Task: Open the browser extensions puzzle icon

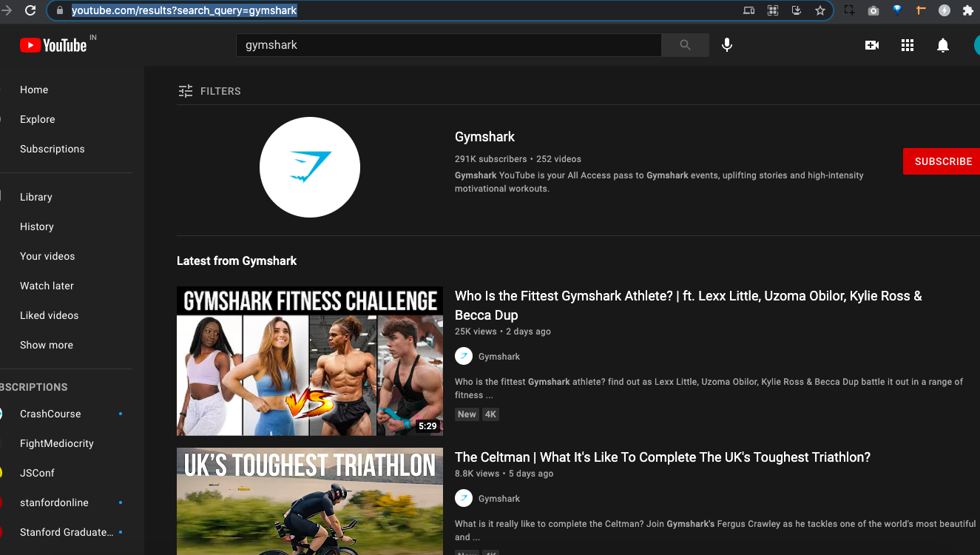Action: (x=968, y=10)
